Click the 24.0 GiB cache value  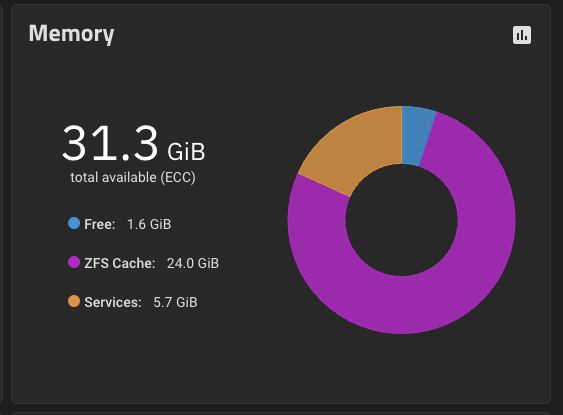(193, 264)
